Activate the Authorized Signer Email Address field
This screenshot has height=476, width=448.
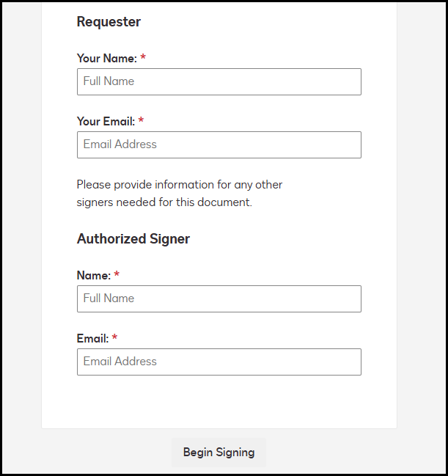point(219,362)
